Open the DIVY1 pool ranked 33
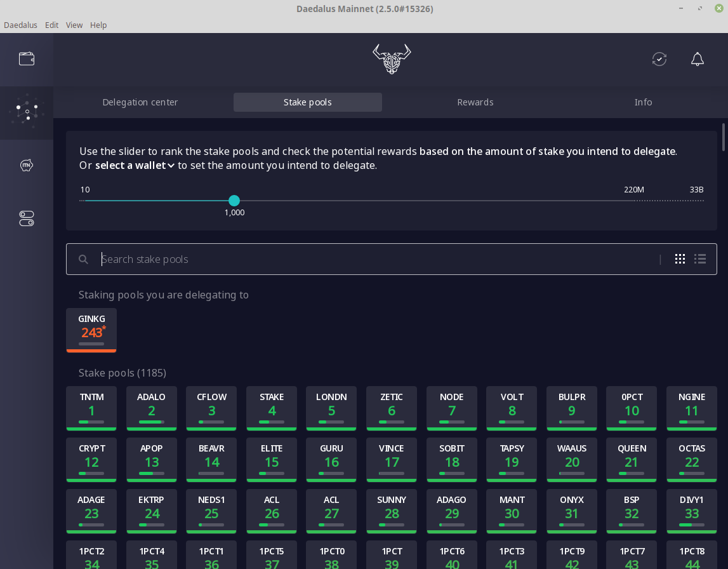The height and width of the screenshot is (569, 728). point(692,511)
